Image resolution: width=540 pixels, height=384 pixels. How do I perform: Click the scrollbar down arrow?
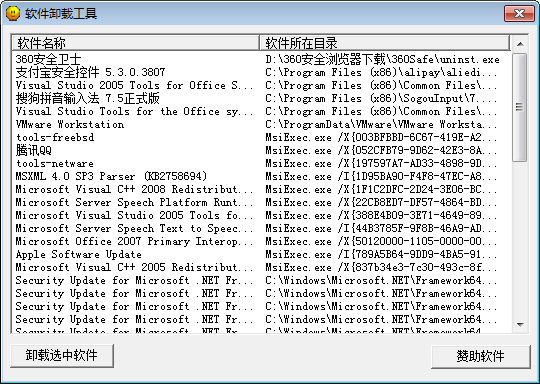tap(520, 324)
